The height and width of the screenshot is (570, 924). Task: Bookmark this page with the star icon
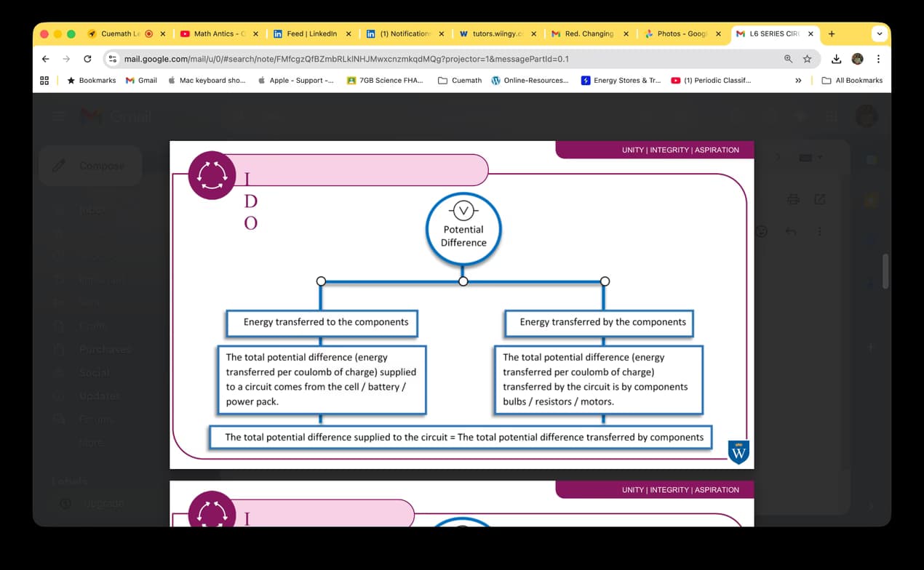point(807,59)
